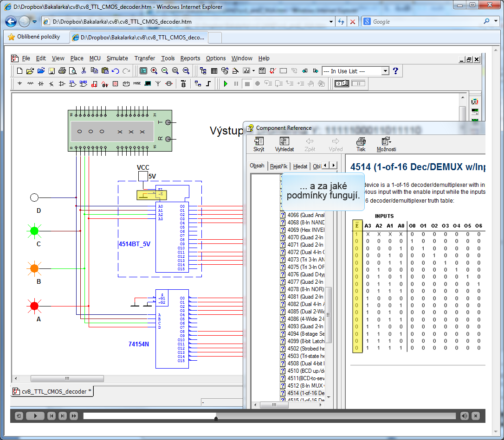Expand the In Use List dropdown
Viewport: 504px width, 440px height.
coord(385,71)
